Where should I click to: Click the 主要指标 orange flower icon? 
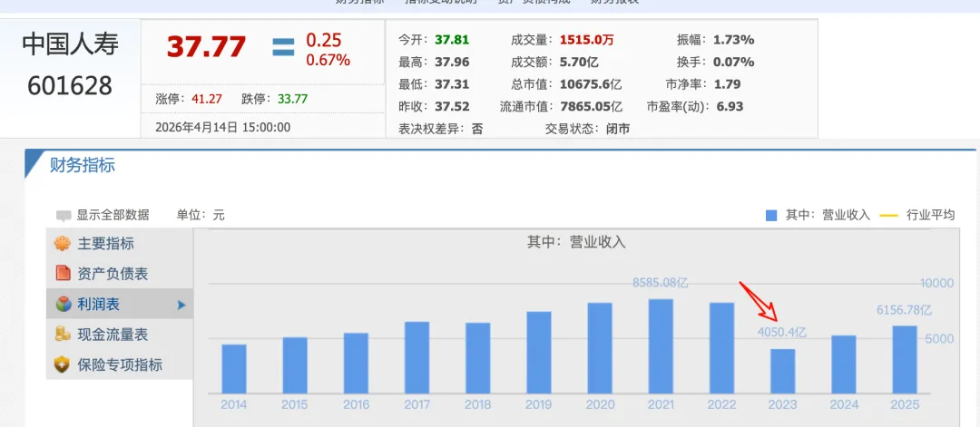pos(62,244)
